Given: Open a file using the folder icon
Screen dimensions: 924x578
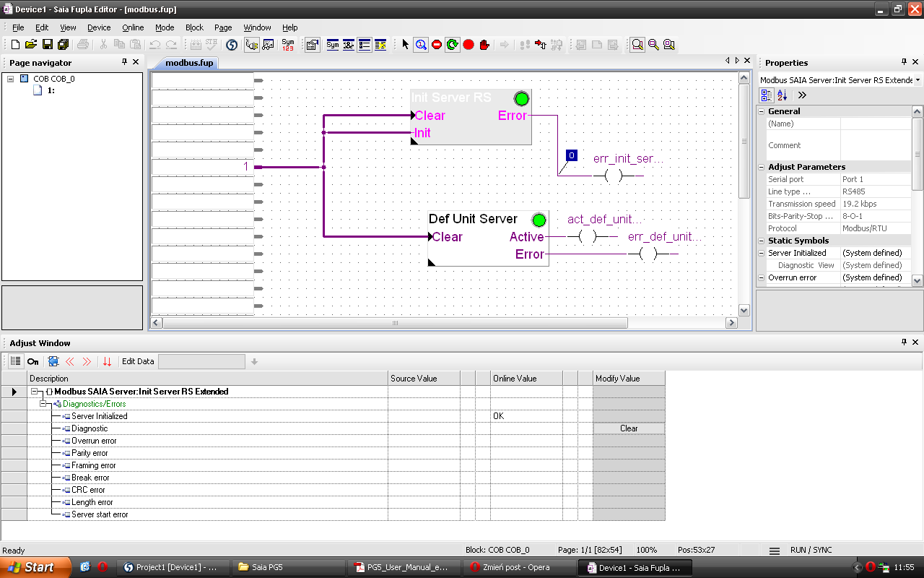Looking at the screenshot, I should coord(31,45).
